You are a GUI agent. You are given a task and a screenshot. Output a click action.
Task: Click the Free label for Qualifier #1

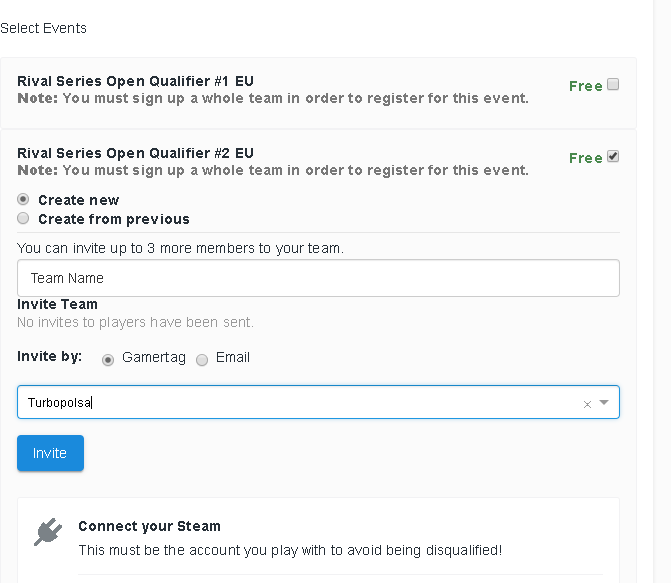pyautogui.click(x=585, y=86)
